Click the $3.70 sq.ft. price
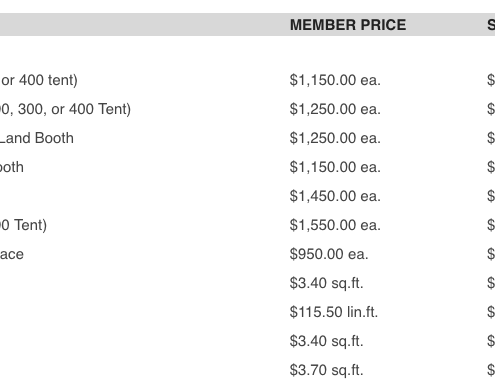495x389 pixels. tap(326, 370)
